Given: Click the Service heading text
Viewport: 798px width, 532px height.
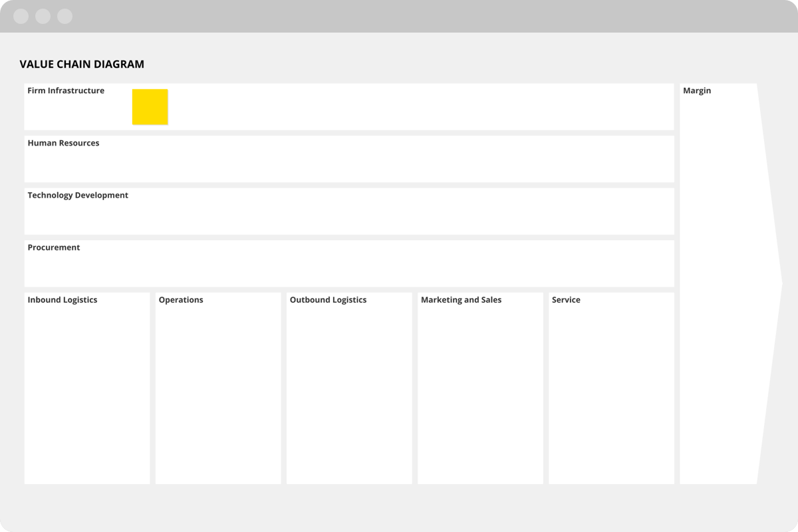Looking at the screenshot, I should (x=566, y=300).
